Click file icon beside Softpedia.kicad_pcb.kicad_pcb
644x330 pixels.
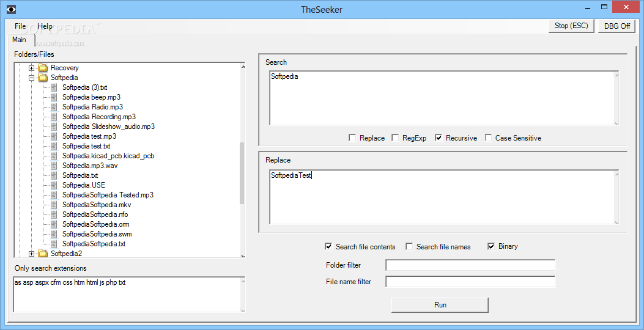point(54,156)
